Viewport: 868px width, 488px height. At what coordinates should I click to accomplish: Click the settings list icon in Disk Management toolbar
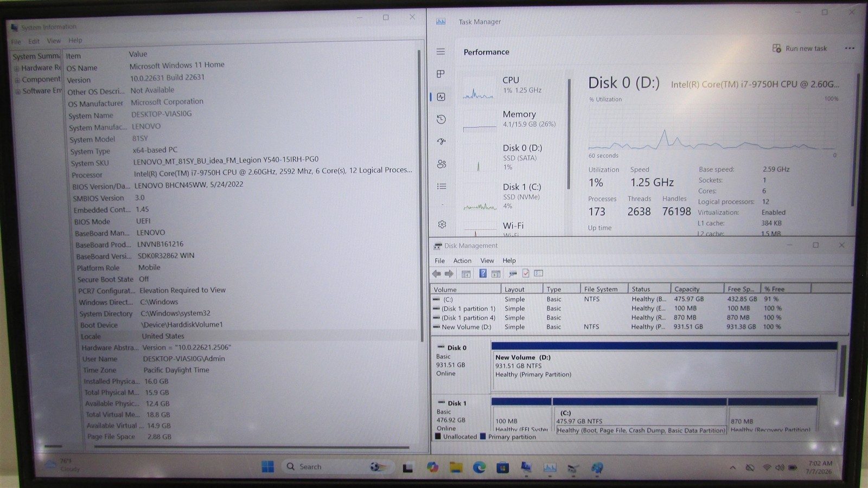[x=539, y=273]
